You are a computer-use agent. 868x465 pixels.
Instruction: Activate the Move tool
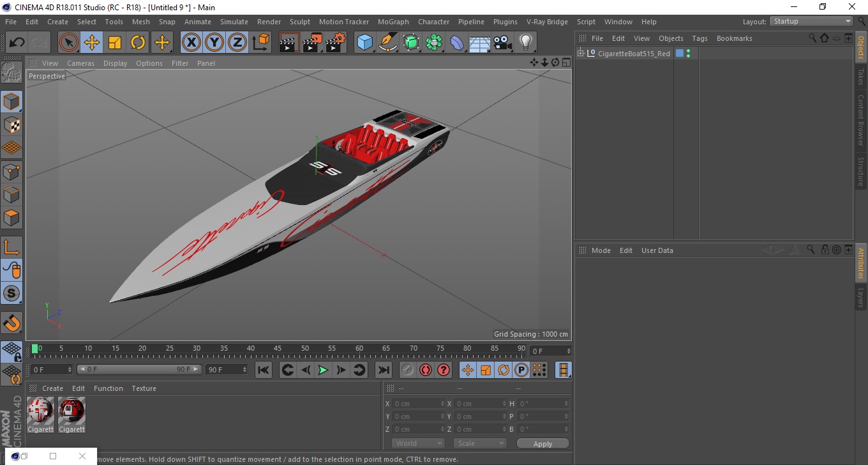(92, 43)
